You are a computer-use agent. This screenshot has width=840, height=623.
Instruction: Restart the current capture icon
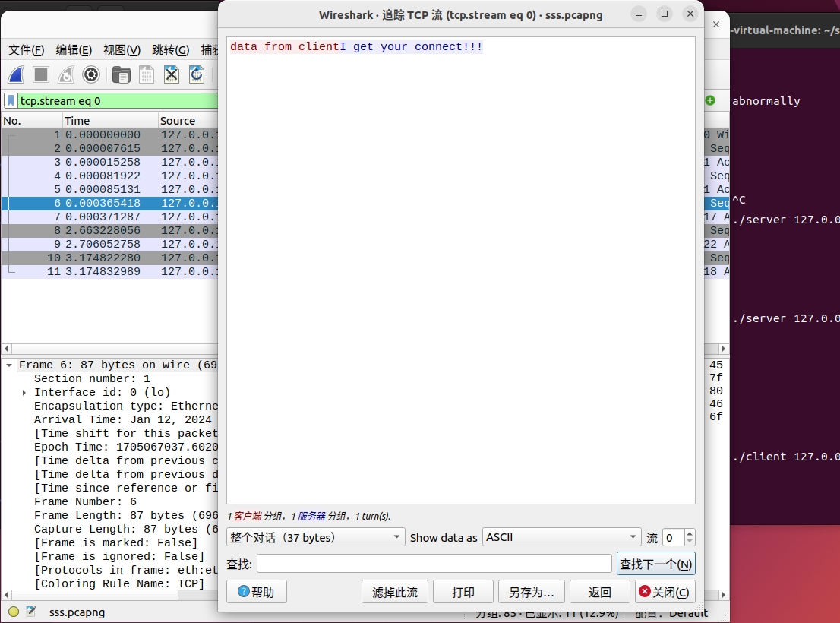66,74
